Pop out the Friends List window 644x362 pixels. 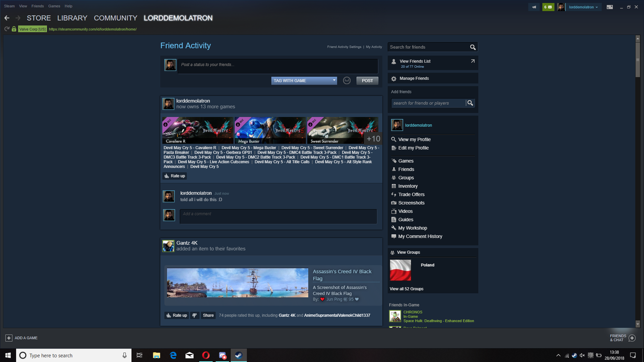point(472,61)
